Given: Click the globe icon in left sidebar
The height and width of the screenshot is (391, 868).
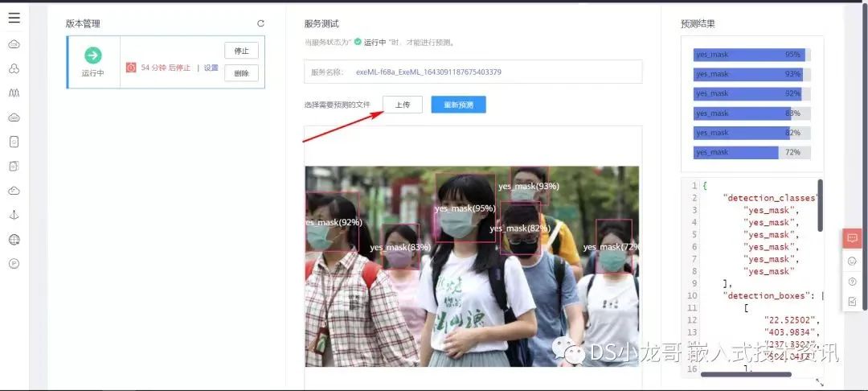Looking at the screenshot, I should tap(14, 240).
